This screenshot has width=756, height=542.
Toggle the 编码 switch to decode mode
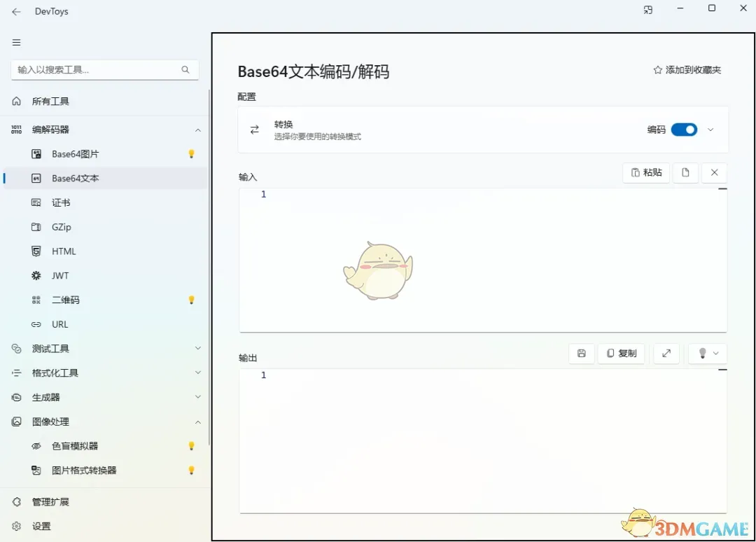click(x=684, y=130)
